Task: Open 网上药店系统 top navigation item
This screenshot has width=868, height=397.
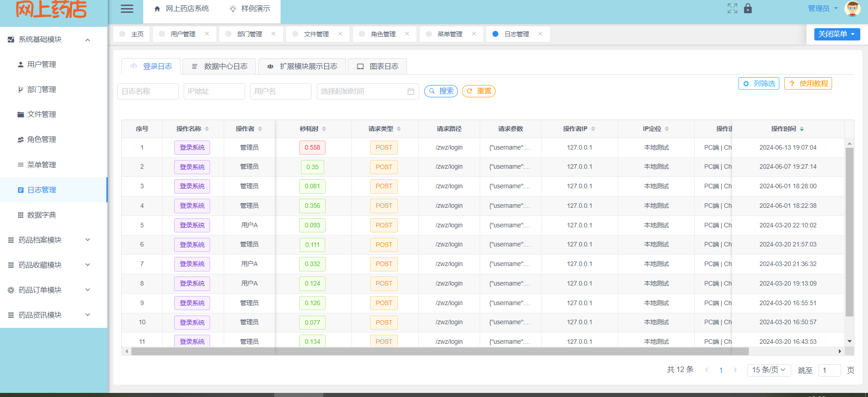Action: (181, 9)
